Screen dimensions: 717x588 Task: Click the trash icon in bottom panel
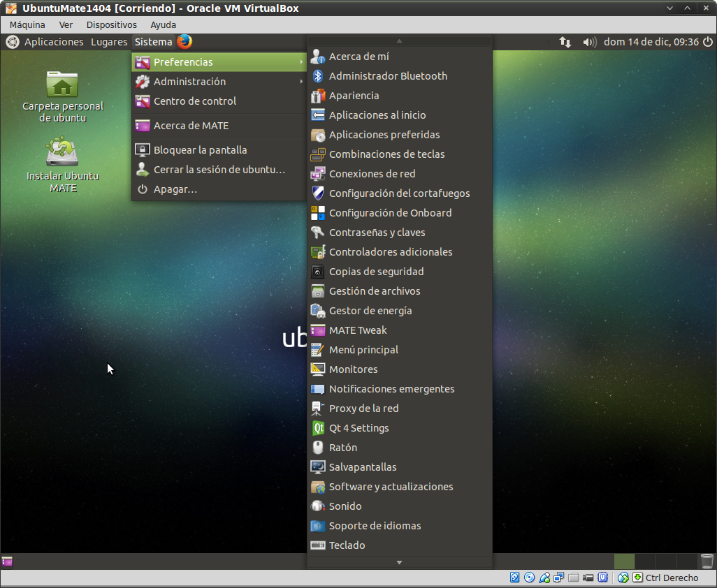(707, 561)
